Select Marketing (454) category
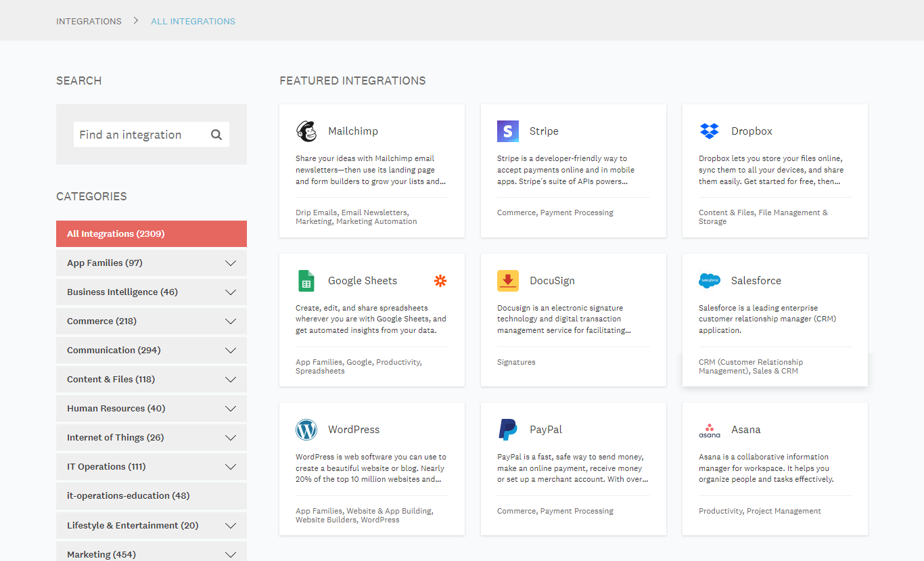 point(152,552)
